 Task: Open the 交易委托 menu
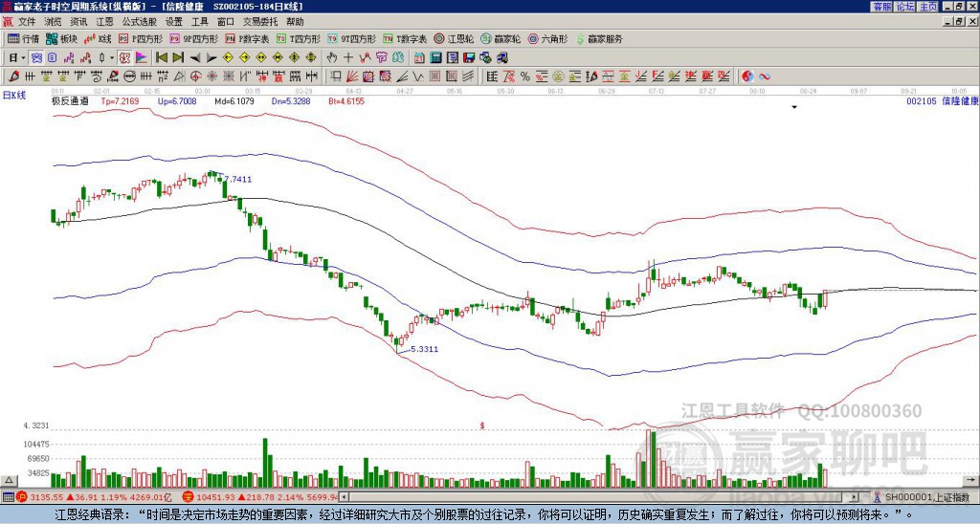point(260,22)
